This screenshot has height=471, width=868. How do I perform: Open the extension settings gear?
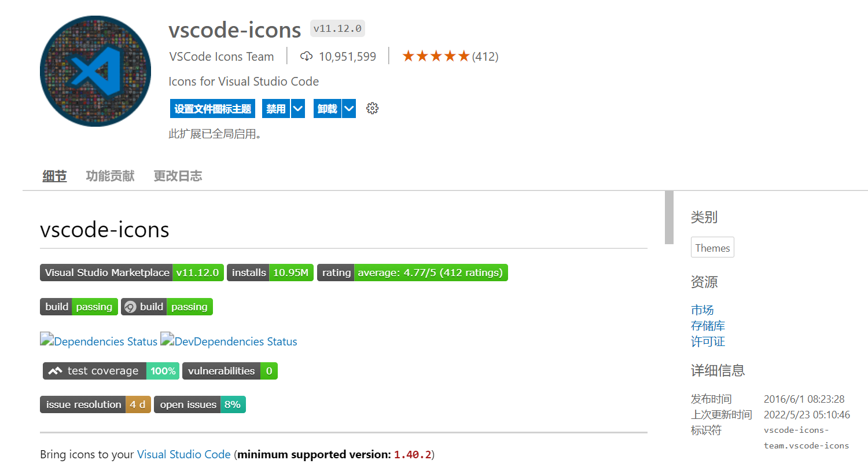pos(372,108)
